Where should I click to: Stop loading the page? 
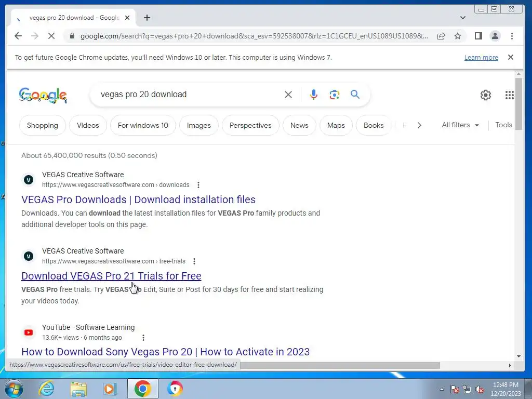51,36
